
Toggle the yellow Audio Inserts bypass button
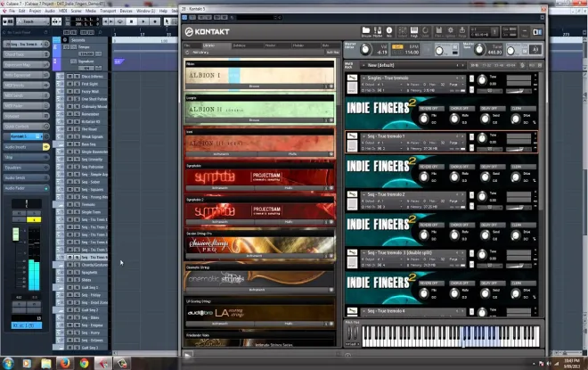[x=46, y=147]
